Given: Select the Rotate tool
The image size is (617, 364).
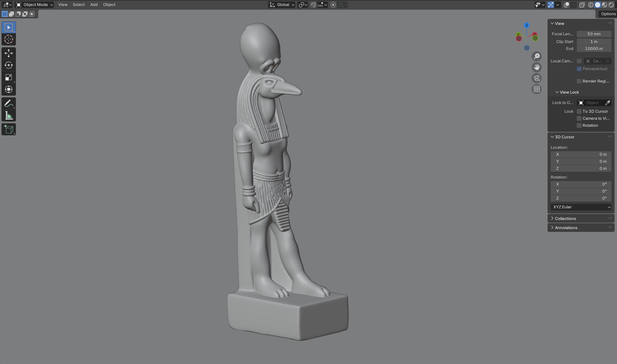Looking at the screenshot, I should click(x=8, y=65).
